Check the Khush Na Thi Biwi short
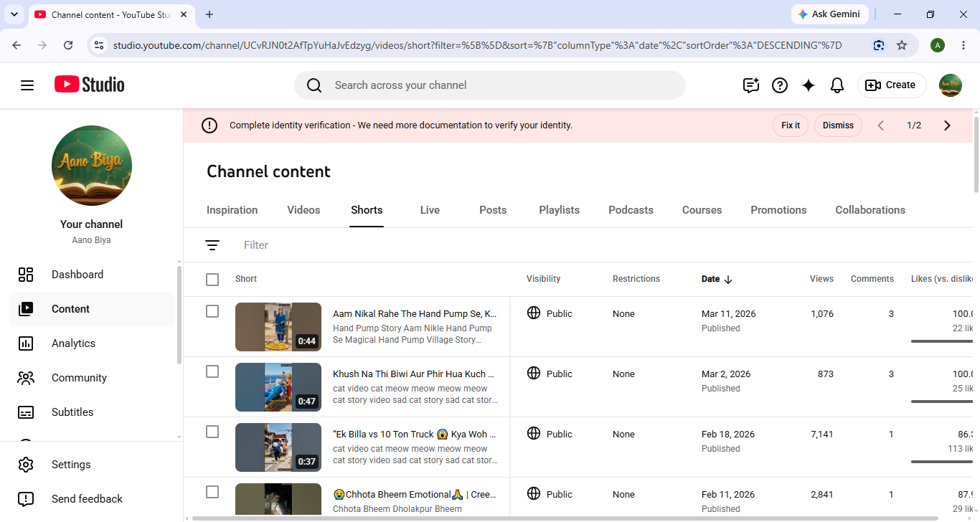The height and width of the screenshot is (522, 980). pos(212,371)
